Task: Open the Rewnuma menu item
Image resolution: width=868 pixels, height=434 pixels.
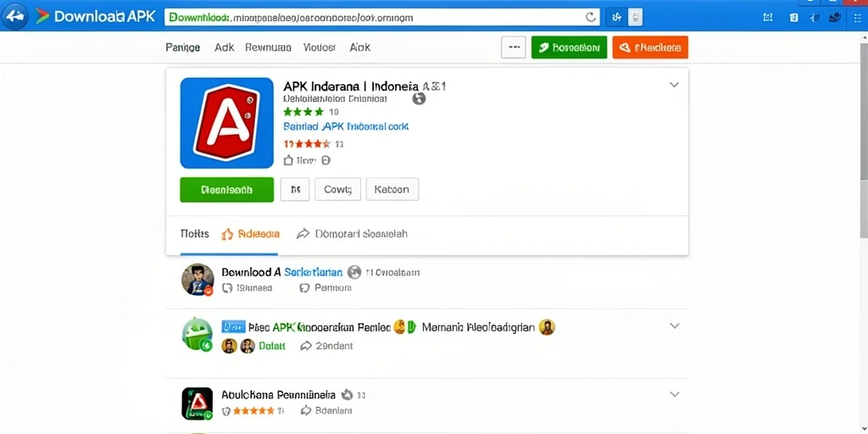Action: coord(268,47)
